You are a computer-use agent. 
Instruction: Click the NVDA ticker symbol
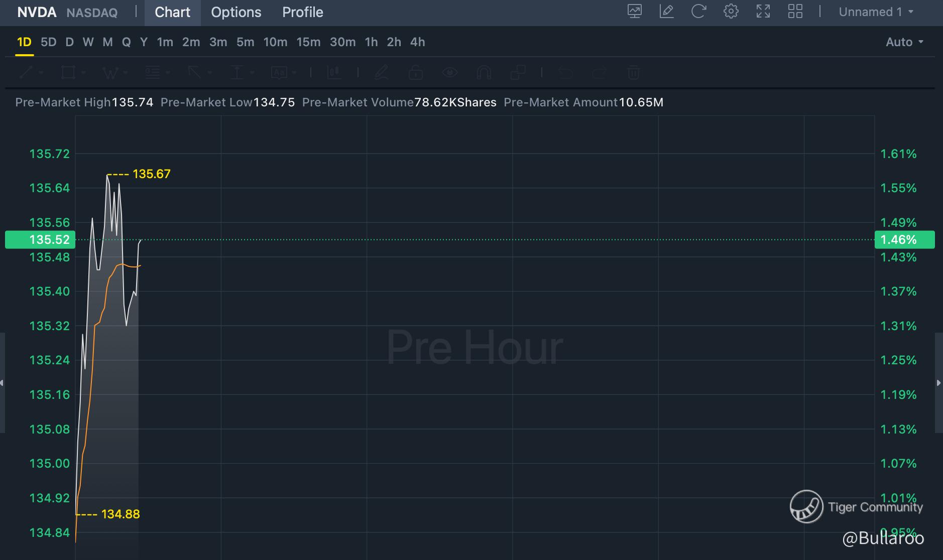click(37, 12)
